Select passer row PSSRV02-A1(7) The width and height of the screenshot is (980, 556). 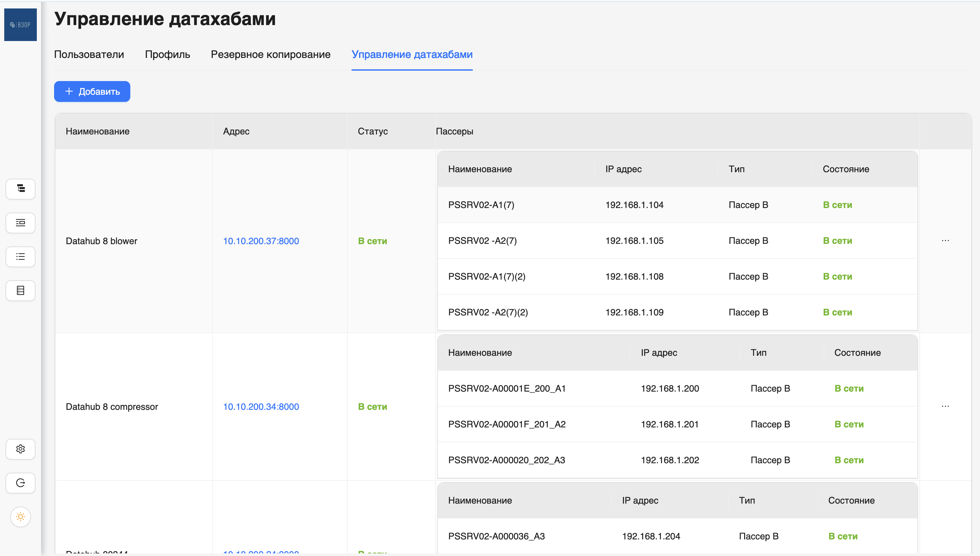pos(481,205)
